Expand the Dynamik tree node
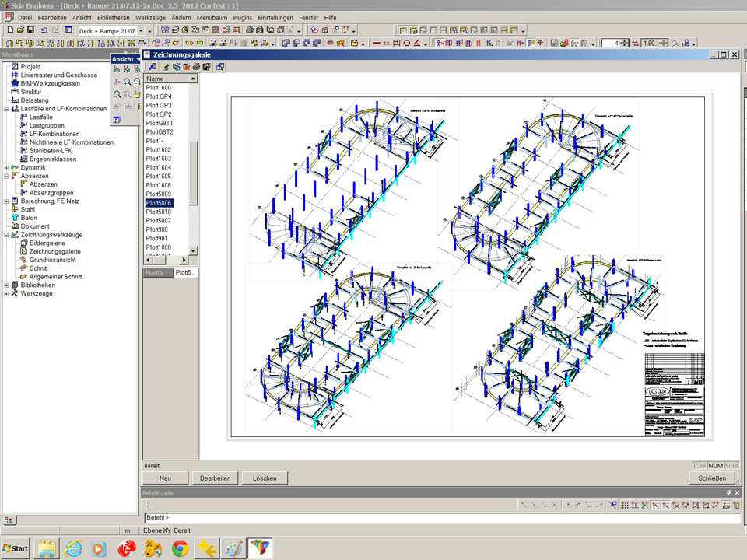The width and height of the screenshot is (747, 560). 7,167
